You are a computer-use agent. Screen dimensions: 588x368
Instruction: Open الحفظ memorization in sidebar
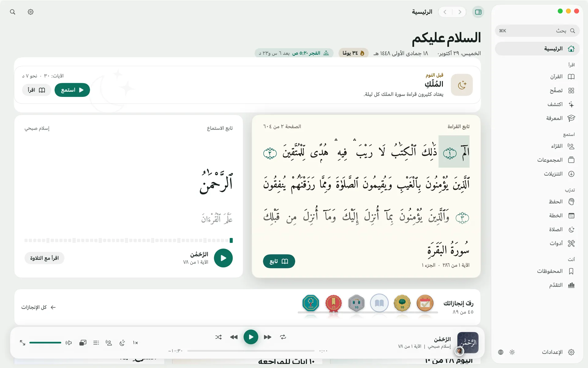pos(537,201)
